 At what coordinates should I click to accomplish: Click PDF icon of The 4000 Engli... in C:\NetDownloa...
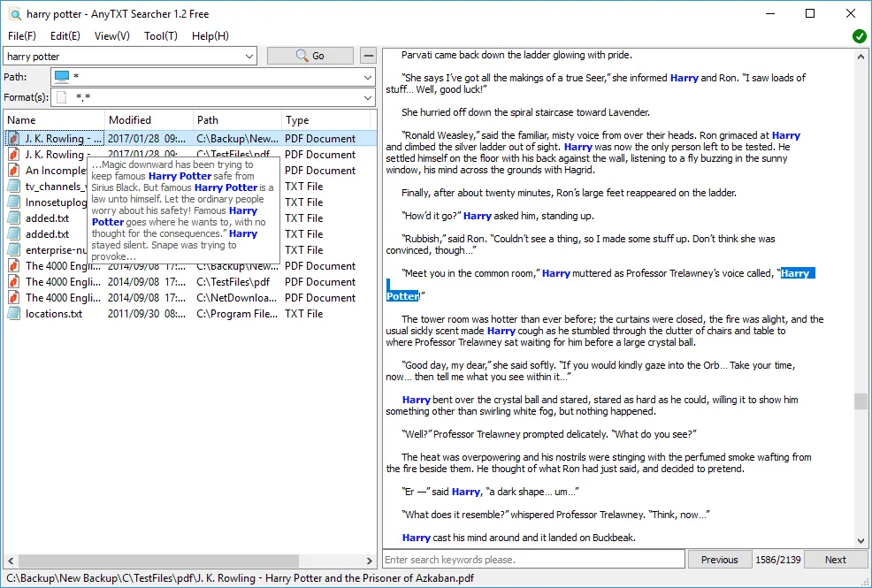[x=14, y=298]
